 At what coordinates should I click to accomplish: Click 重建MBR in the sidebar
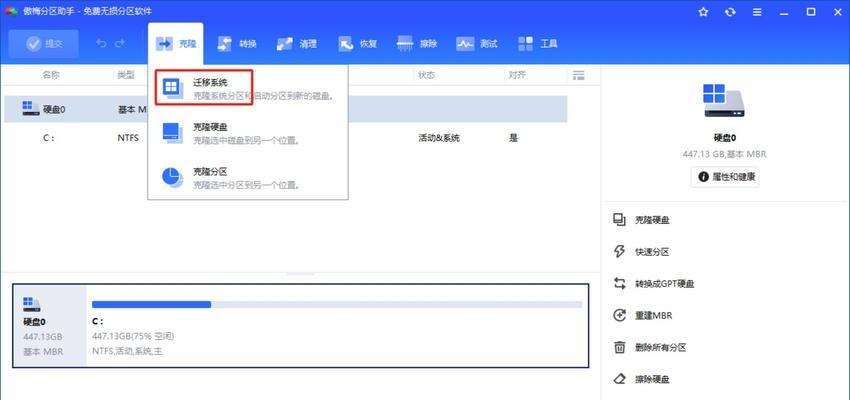(x=653, y=315)
